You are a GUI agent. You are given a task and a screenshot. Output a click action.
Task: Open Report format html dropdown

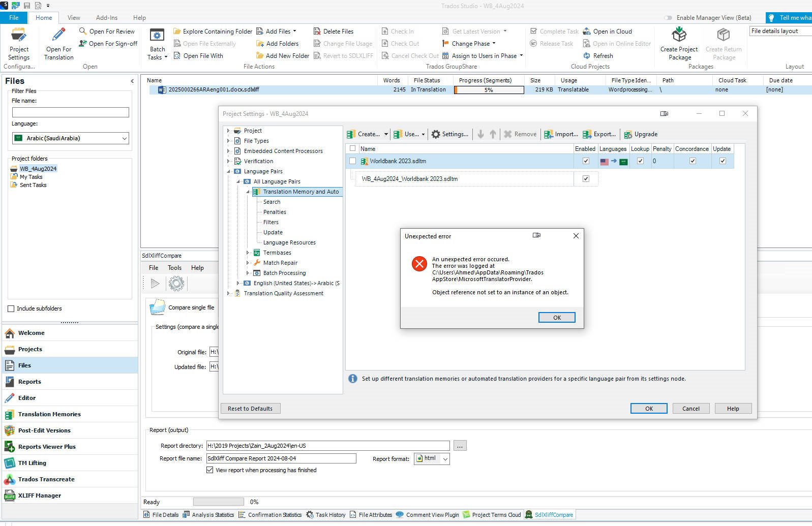(x=432, y=458)
